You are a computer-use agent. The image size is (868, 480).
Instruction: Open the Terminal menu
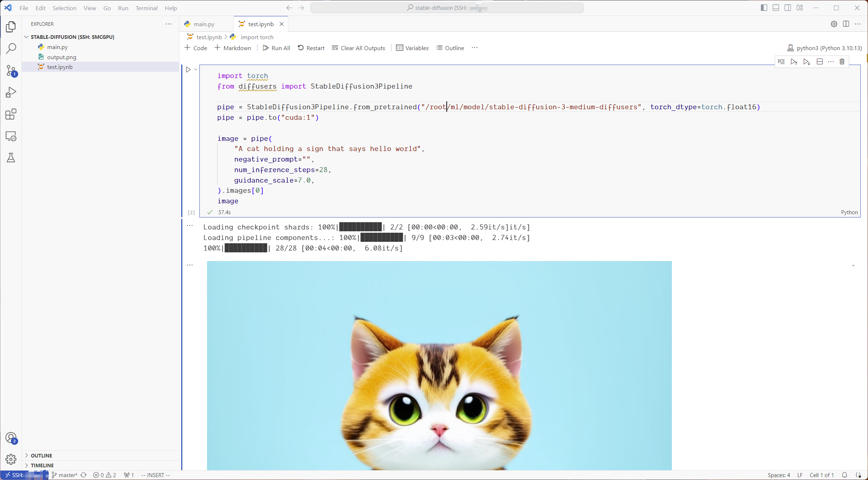click(x=146, y=8)
